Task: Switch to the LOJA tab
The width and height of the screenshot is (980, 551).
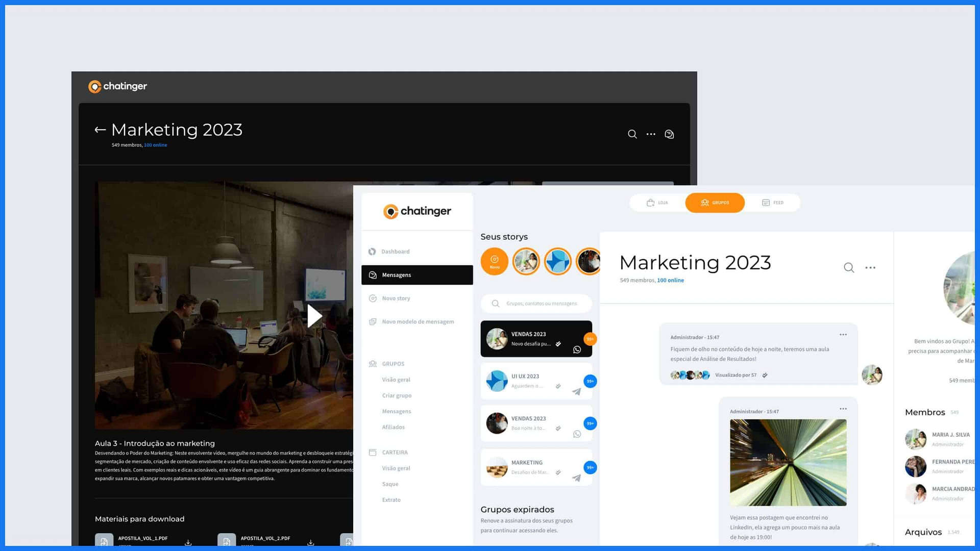Action: [657, 203]
